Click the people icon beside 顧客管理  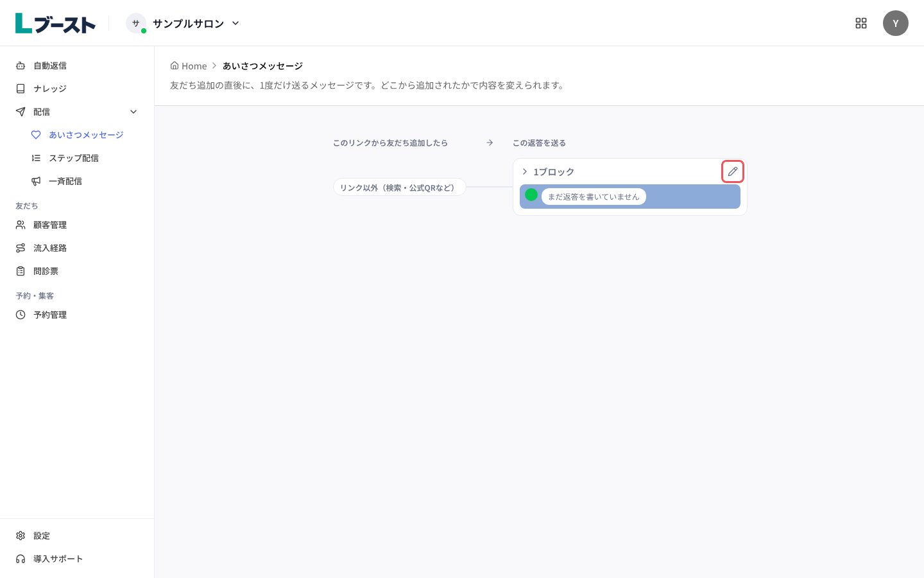21,225
